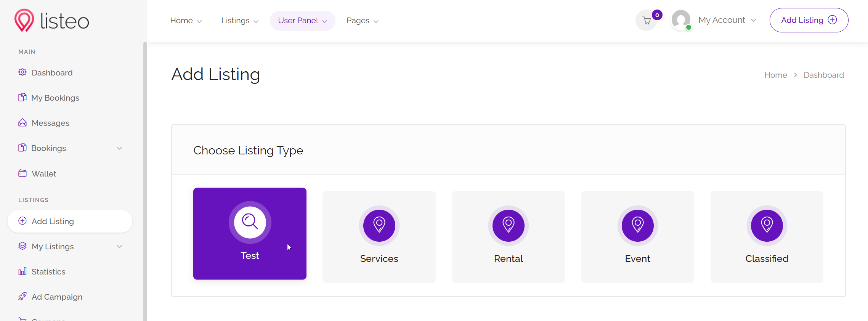Image resolution: width=868 pixels, height=321 pixels.
Task: Pick the Classified listing type
Action: click(767, 237)
